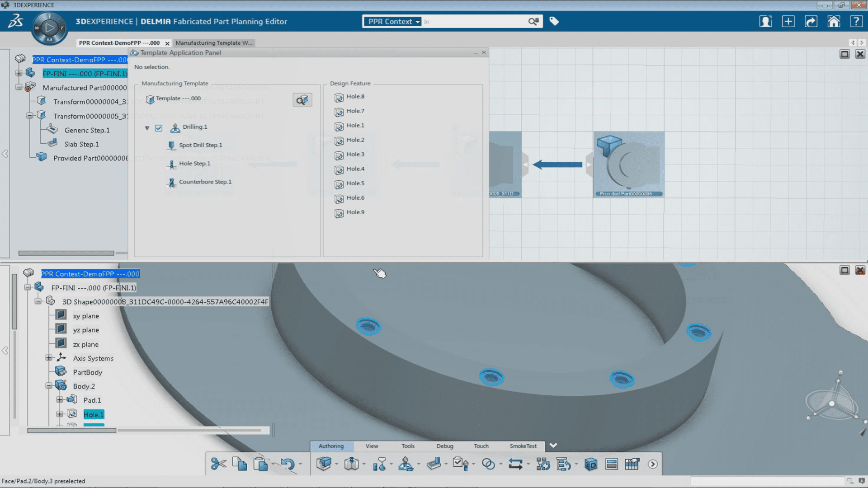Viewport: 868px width, 488px height.
Task: Toggle the Drilling.1 checkbox
Action: point(159,128)
